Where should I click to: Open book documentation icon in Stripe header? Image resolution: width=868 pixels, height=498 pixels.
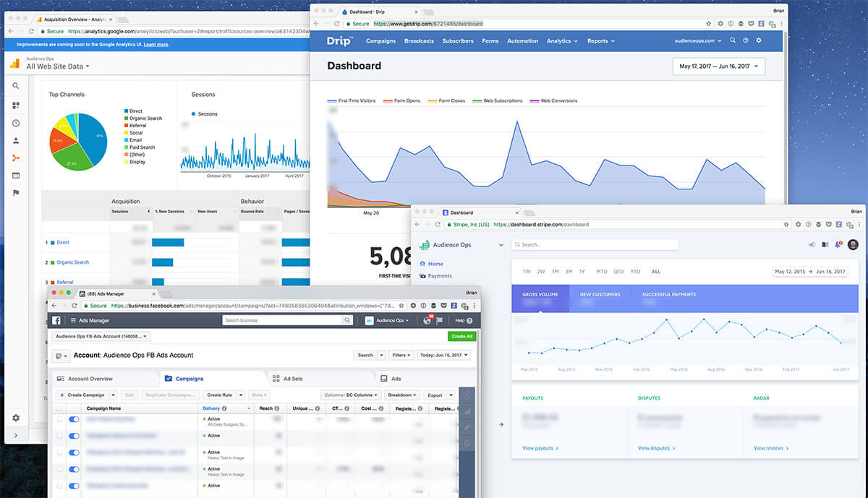[x=825, y=245]
